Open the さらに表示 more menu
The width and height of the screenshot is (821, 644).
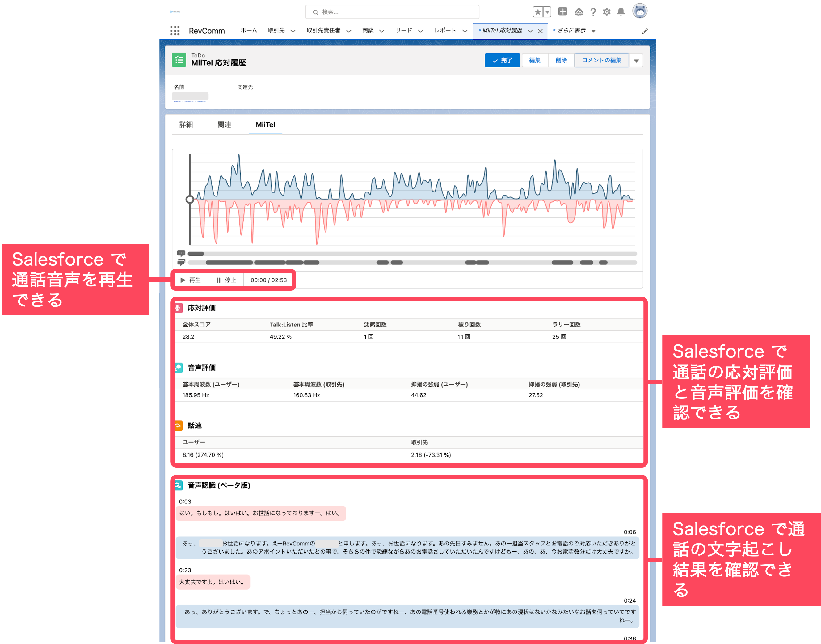(x=574, y=31)
